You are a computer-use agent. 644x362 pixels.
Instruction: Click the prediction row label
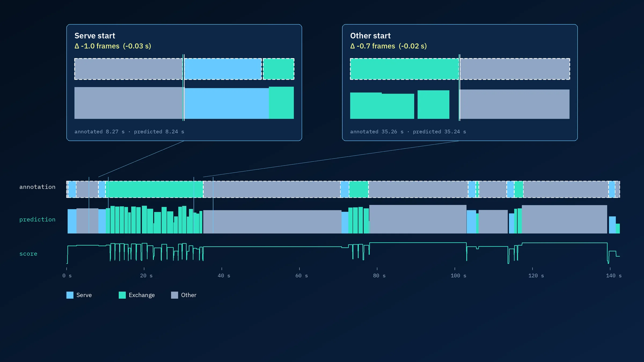coord(37,219)
